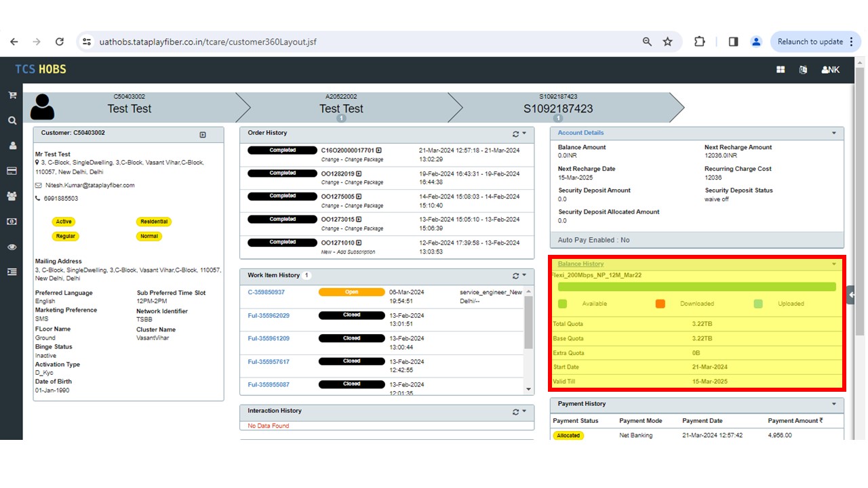Open browser zoom magnifier icon
The width and height of the screenshot is (868, 488).
pyautogui.click(x=647, y=41)
